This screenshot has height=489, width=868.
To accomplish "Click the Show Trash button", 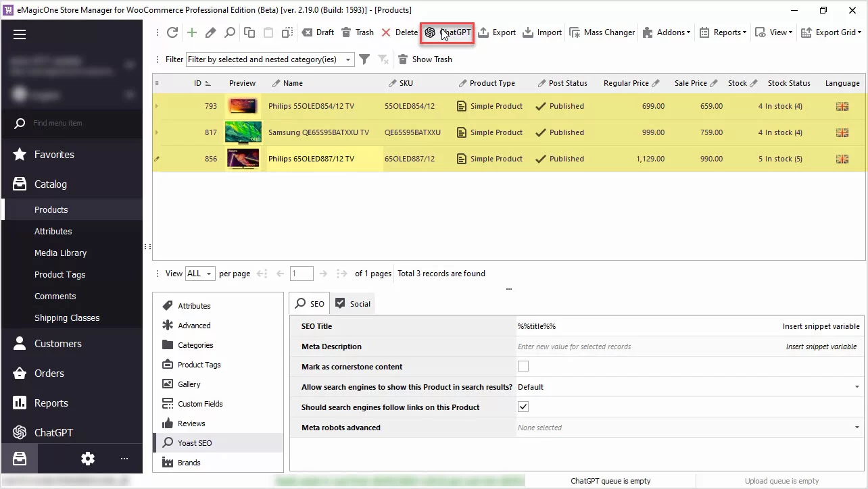I will click(x=425, y=59).
